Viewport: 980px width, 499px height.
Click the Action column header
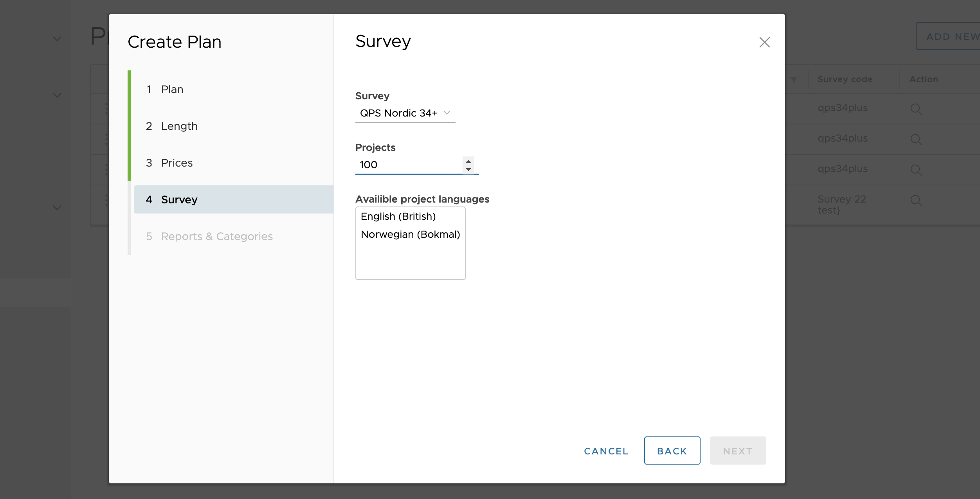click(924, 79)
